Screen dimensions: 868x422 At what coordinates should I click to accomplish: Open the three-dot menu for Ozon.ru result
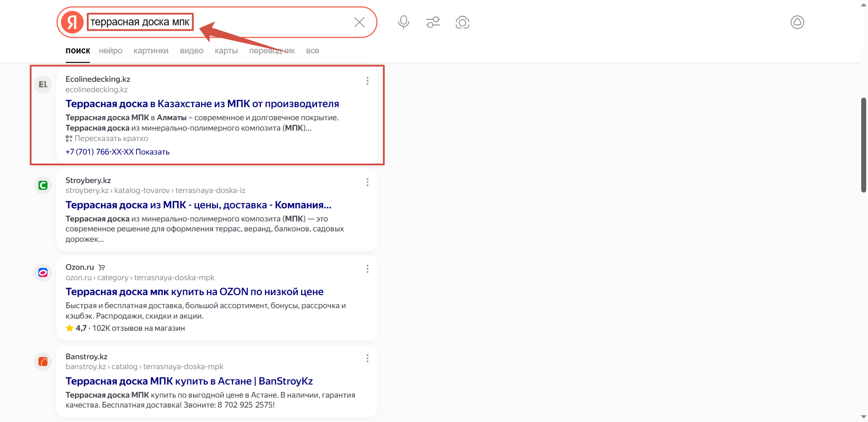click(367, 269)
